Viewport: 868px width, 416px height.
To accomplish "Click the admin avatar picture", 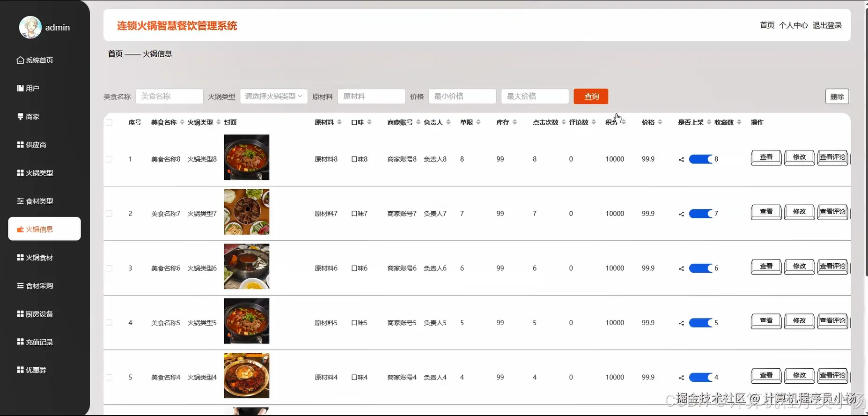I will pos(30,28).
